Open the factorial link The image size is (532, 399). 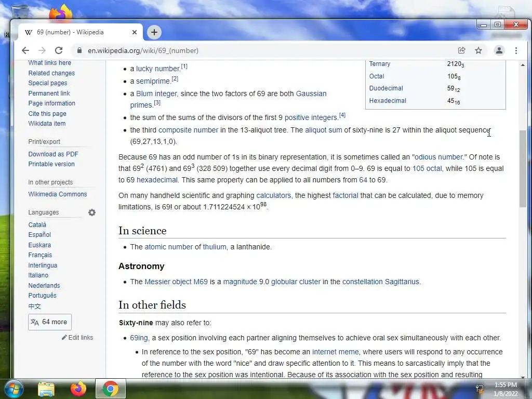click(345, 195)
